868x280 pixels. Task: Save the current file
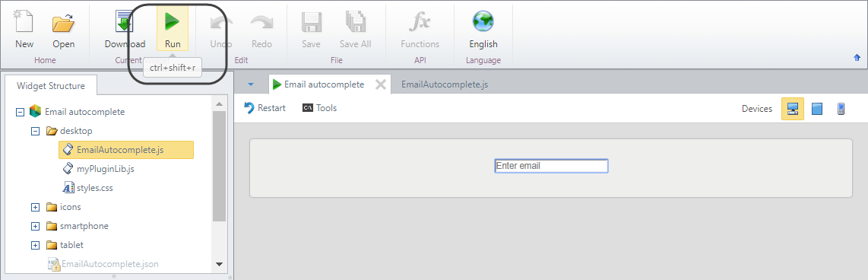tap(311, 30)
